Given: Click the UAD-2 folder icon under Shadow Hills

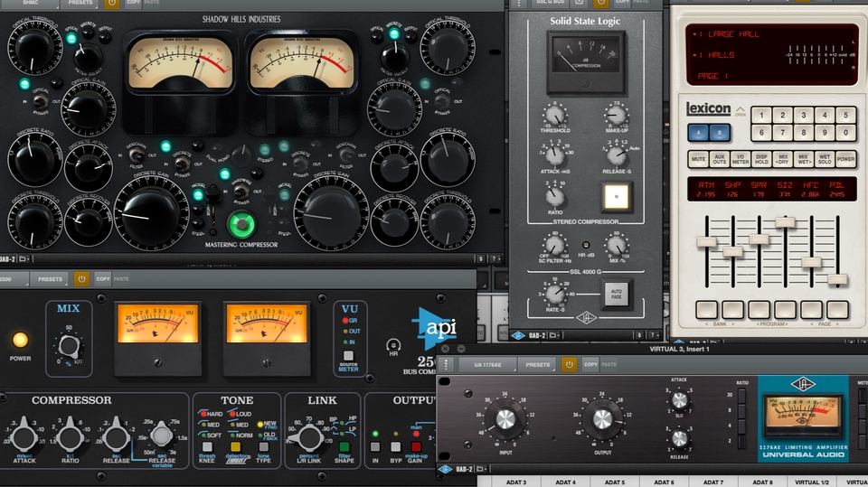Looking at the screenshot, I should tap(24, 258).
